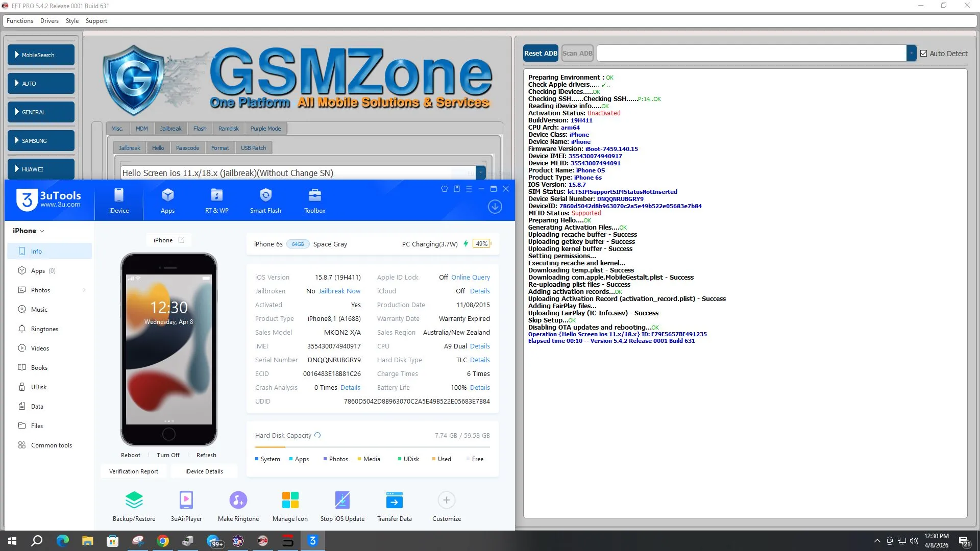Open the Drivers menu

click(x=49, y=21)
